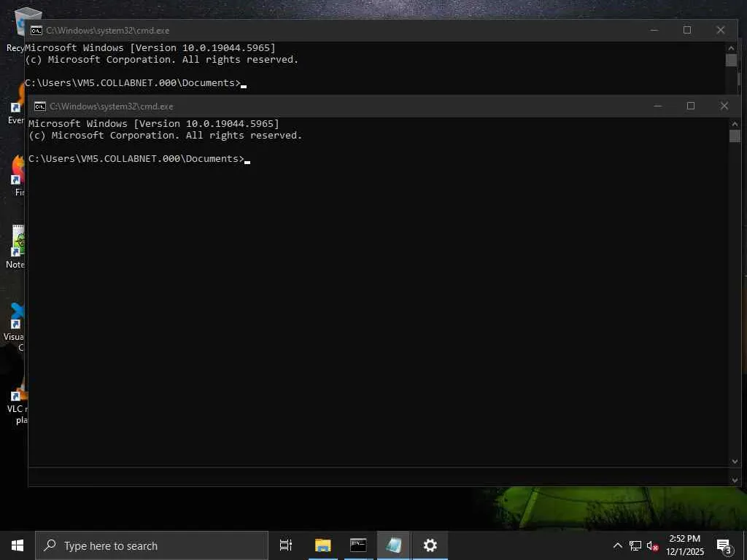Click the copyright line in front cmd
Screen dimensions: 747x560
pyautogui.click(x=166, y=135)
